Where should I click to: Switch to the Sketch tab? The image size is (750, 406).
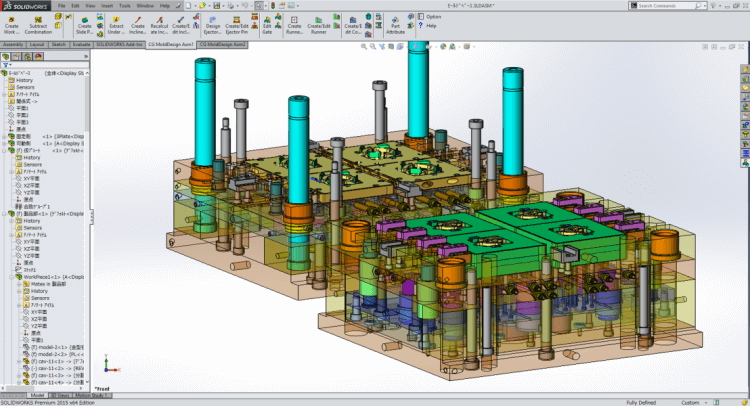point(59,44)
